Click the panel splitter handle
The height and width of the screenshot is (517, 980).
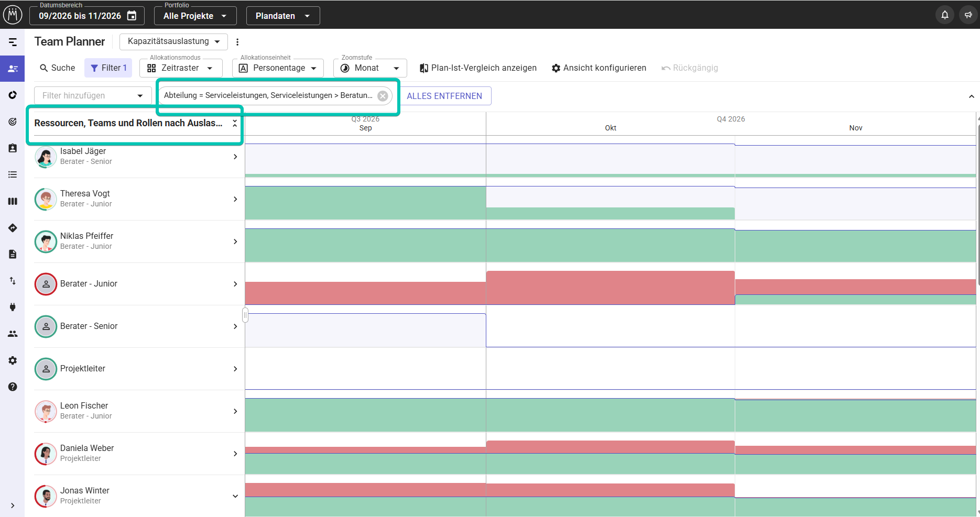(x=245, y=315)
